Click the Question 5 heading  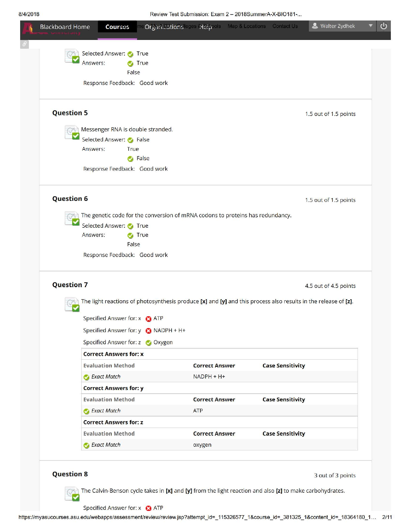coord(70,113)
